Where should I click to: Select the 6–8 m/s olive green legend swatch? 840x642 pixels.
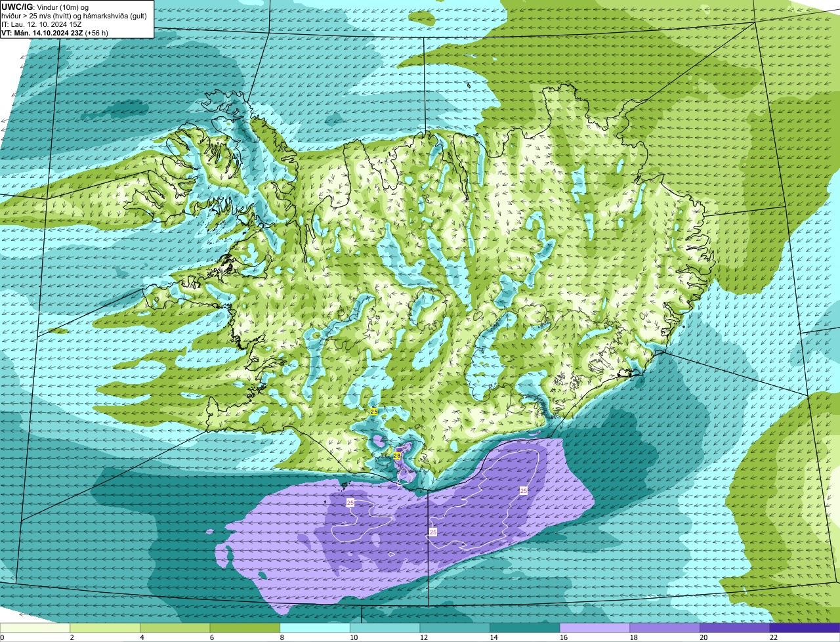click(x=245, y=628)
